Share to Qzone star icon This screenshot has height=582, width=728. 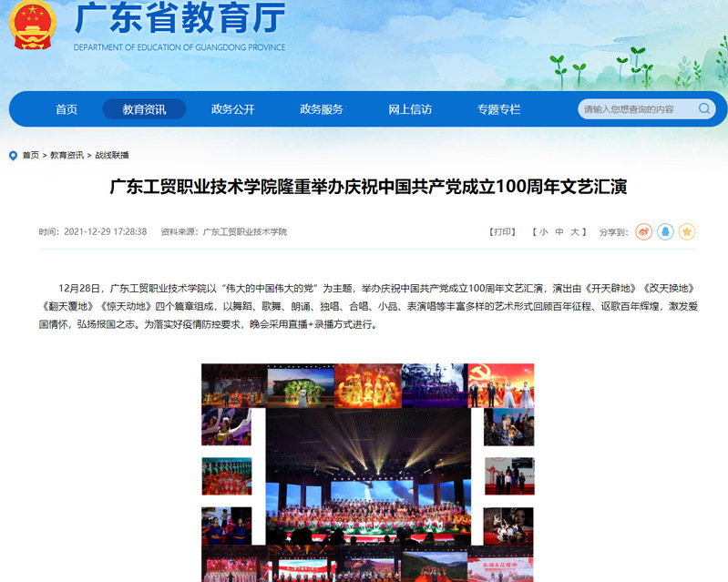coord(687,232)
